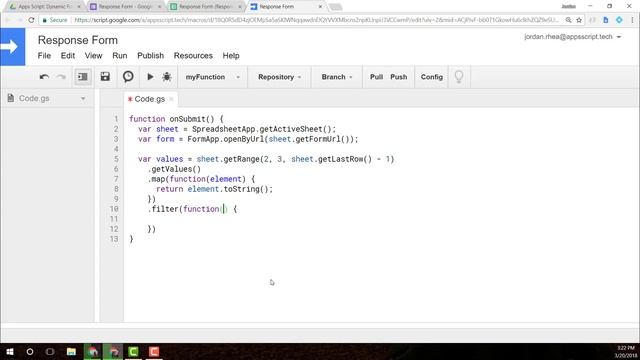Click the green C app in taskbar
The width and height of the screenshot is (640, 360).
coord(133,351)
